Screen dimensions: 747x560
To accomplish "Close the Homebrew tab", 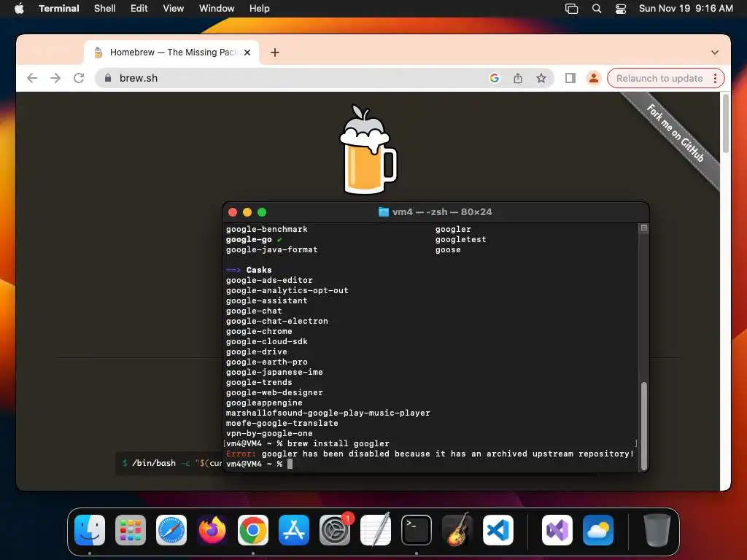I will [247, 52].
